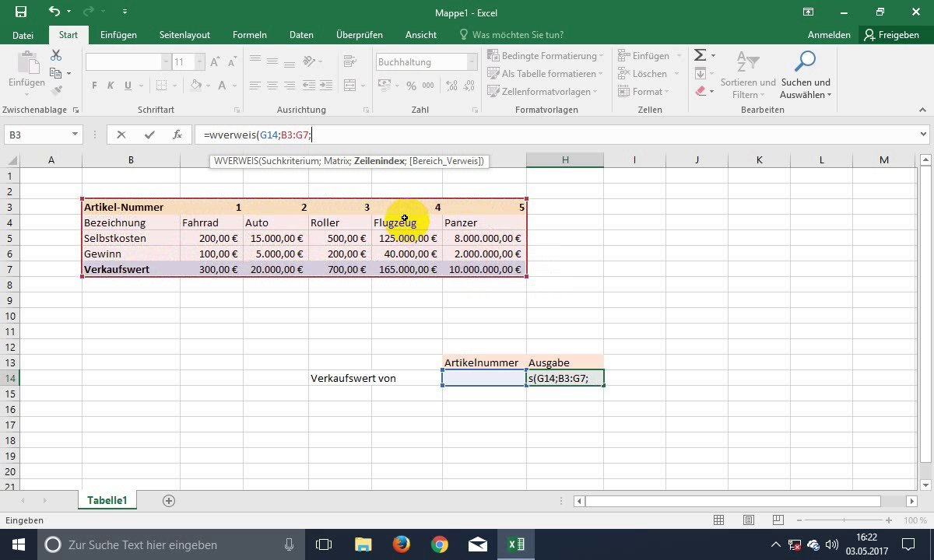Switch to the Daten tab
The width and height of the screenshot is (934, 560).
click(301, 35)
